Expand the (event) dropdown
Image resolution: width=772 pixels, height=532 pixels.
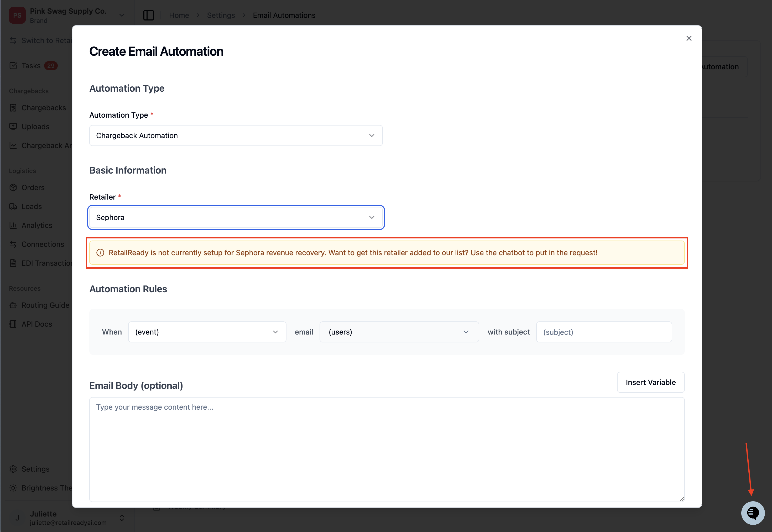pyautogui.click(x=207, y=332)
